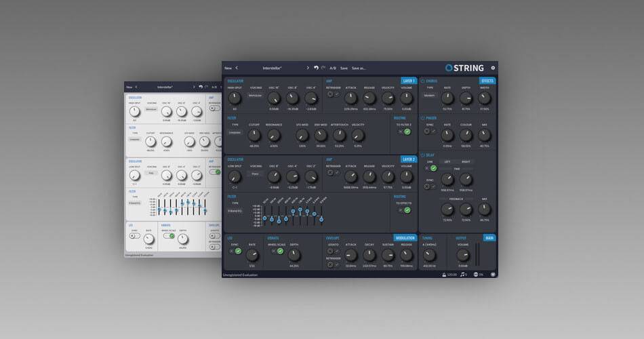Open Layer 1 Voicing dropdown in the dark window
Image resolution: width=644 pixels, height=339 pixels.
pos(256,96)
